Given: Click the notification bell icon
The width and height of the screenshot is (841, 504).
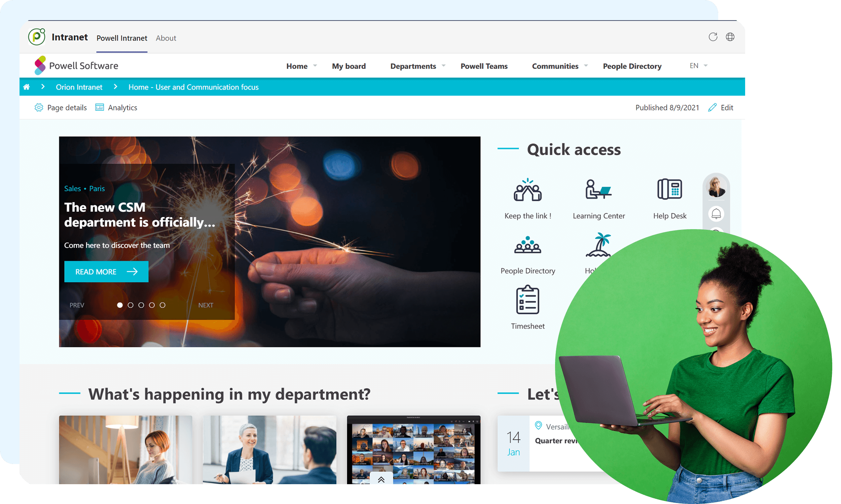Looking at the screenshot, I should point(716,214).
